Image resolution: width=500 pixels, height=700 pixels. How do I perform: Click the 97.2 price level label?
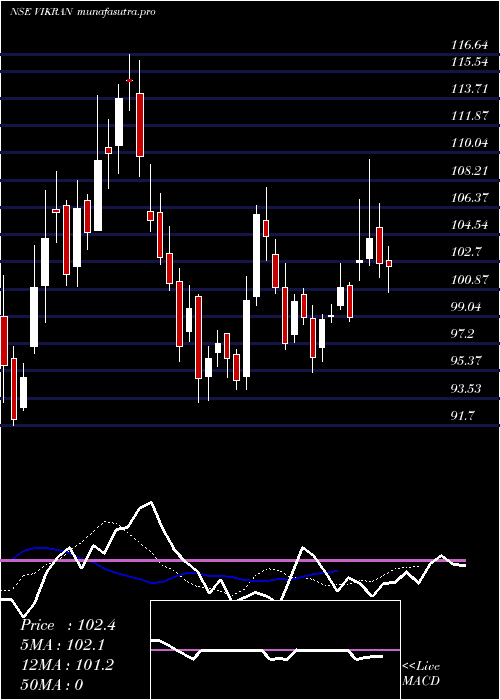coord(463,334)
